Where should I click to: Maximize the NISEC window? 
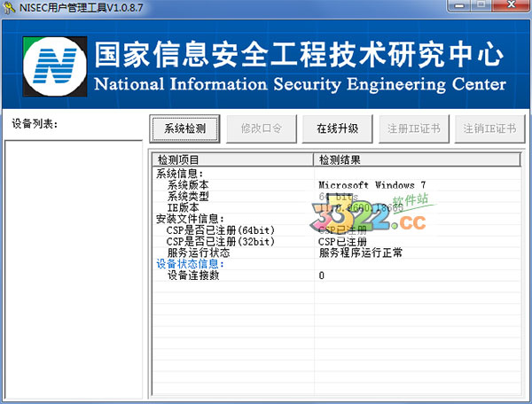(x=481, y=5)
